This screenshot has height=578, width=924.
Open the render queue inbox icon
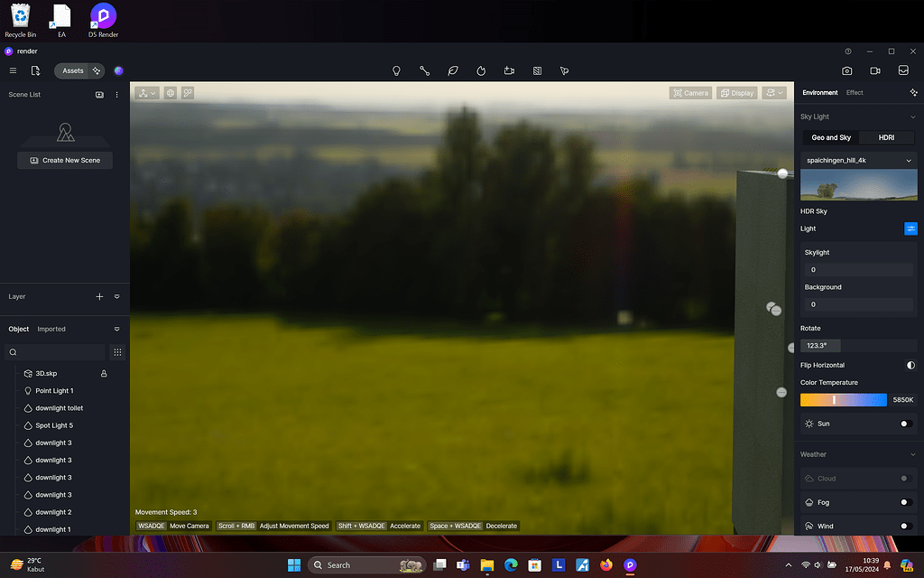[902, 70]
